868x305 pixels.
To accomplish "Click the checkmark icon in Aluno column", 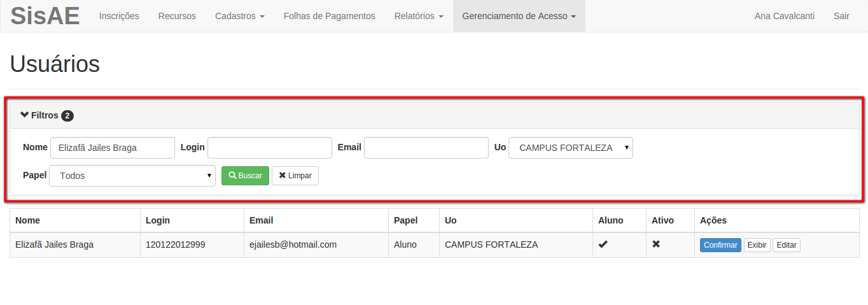I will [603, 245].
